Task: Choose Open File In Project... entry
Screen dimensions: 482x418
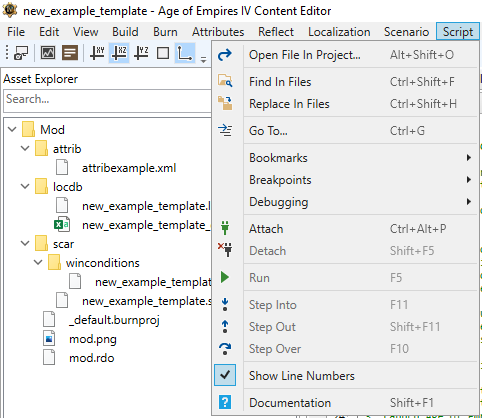Action: pyautogui.click(x=345, y=55)
